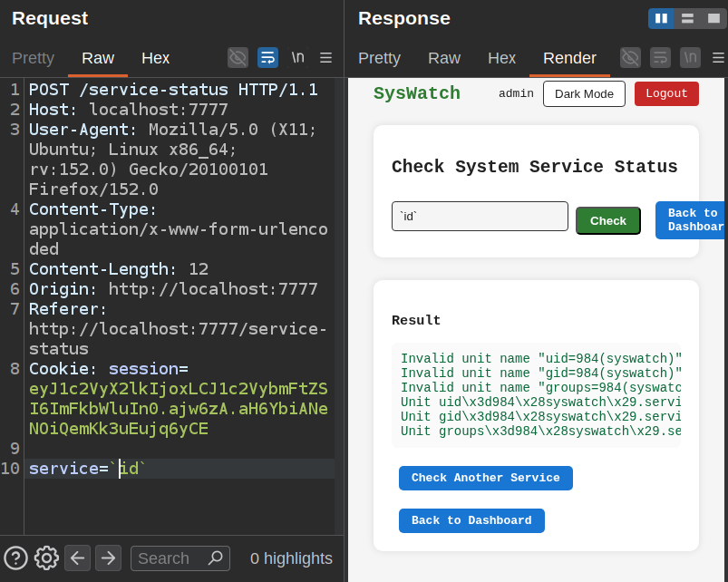Switch Response view to Raw tab
Viewport: 728px width, 582px height.
[444, 58]
